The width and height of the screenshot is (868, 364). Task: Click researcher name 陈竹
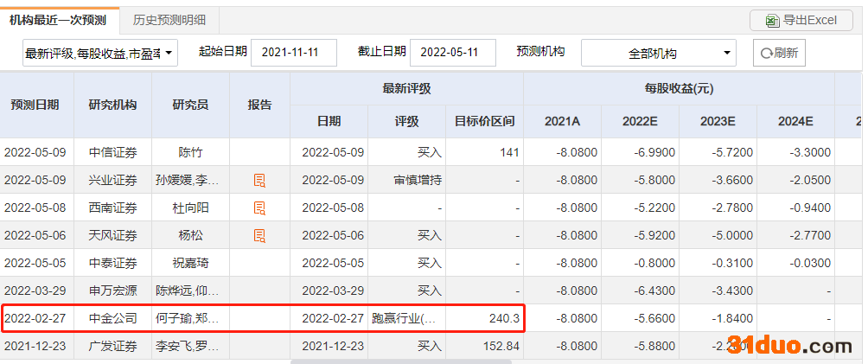point(190,153)
